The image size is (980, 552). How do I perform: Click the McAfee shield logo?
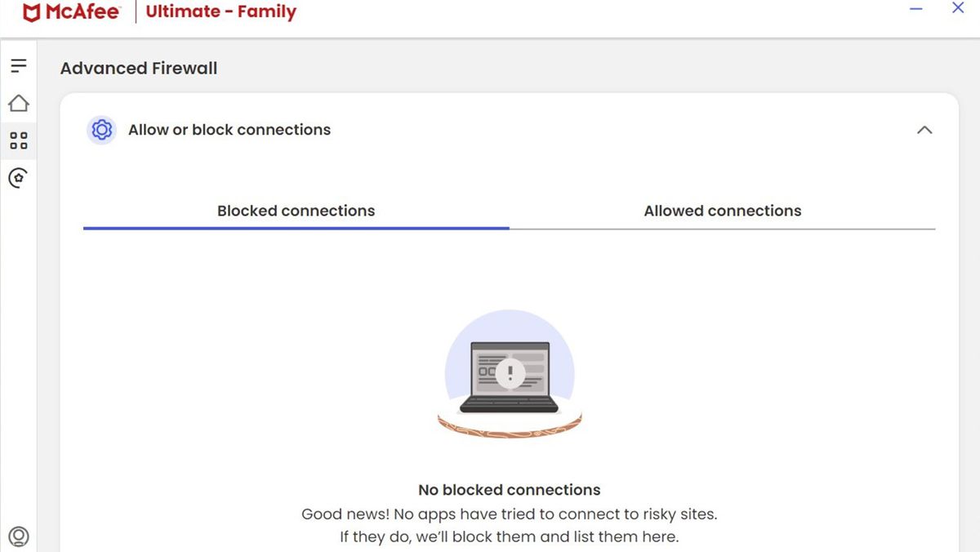[31, 11]
